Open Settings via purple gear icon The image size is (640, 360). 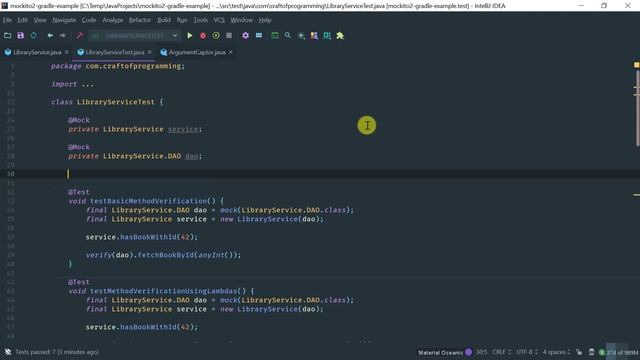coord(245,36)
